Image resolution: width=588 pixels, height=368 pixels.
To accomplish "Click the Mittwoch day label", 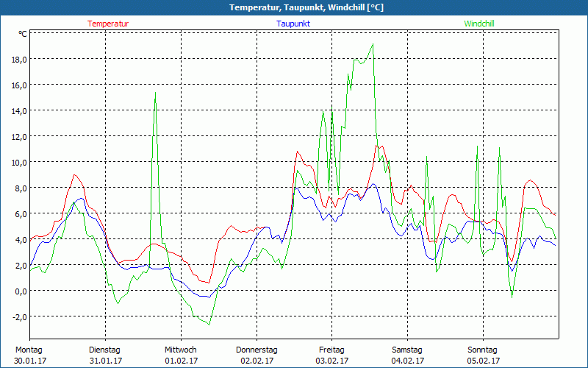I will 180,350.
